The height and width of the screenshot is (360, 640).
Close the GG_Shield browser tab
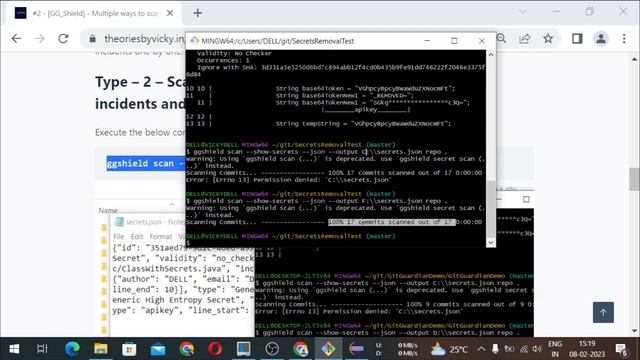point(170,13)
